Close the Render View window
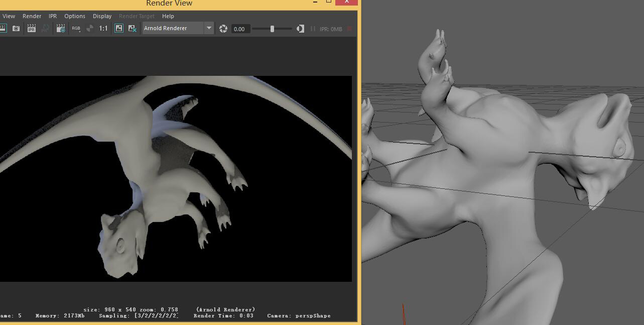 [347, 2]
